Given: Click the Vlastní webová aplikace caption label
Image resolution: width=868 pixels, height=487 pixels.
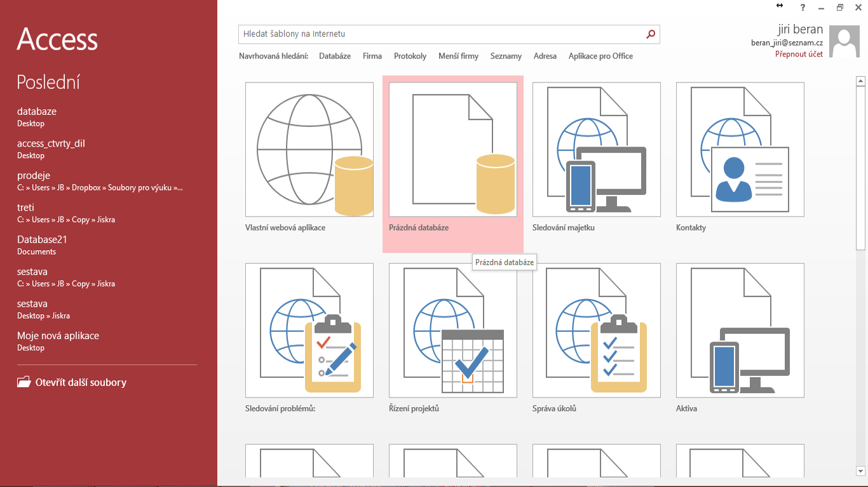Looking at the screenshot, I should coord(285,227).
